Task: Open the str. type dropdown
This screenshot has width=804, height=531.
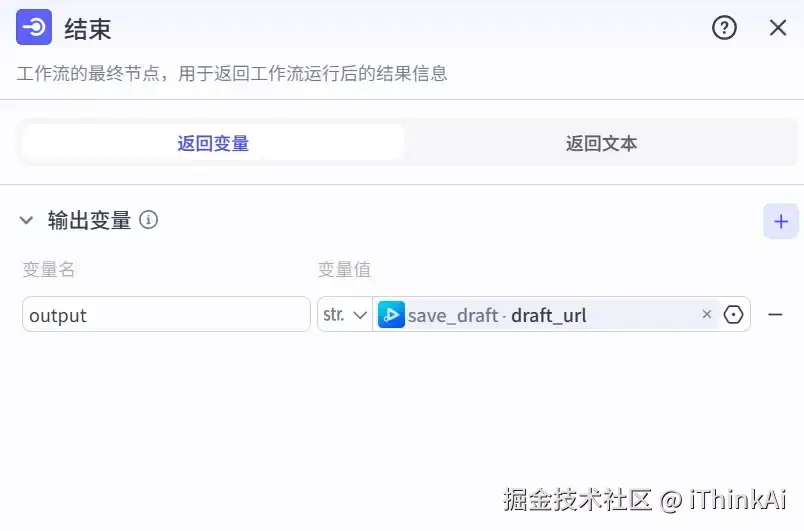Action: pyautogui.click(x=345, y=314)
